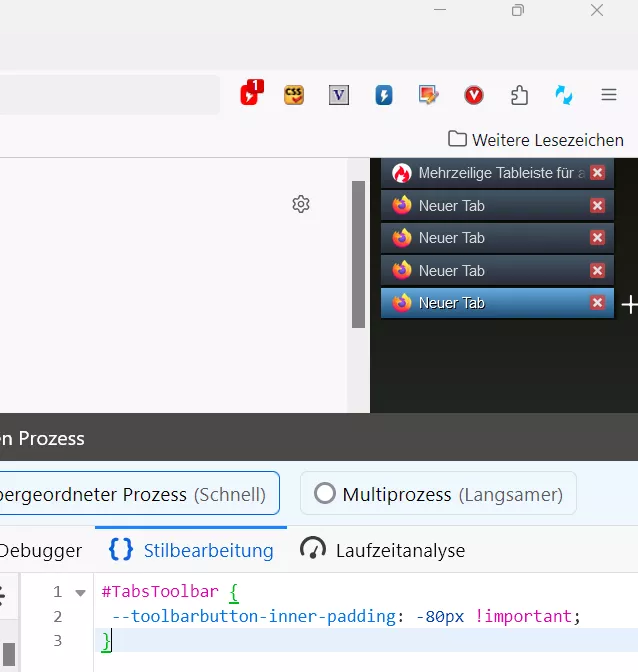Open the new tab page settings gear
Image resolution: width=638 pixels, height=672 pixels.
tap(301, 204)
